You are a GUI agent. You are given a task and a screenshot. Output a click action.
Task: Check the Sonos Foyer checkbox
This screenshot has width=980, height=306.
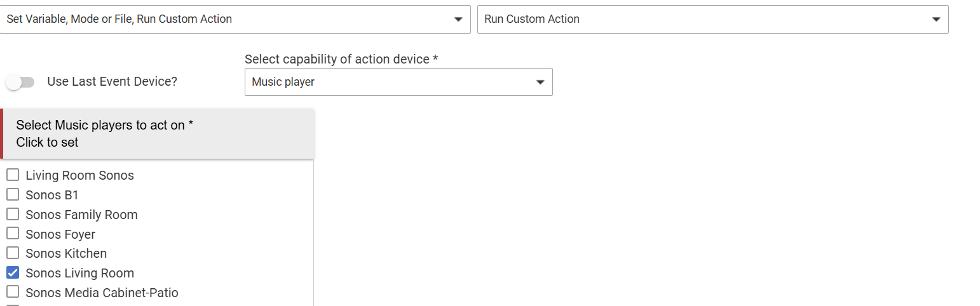point(13,234)
